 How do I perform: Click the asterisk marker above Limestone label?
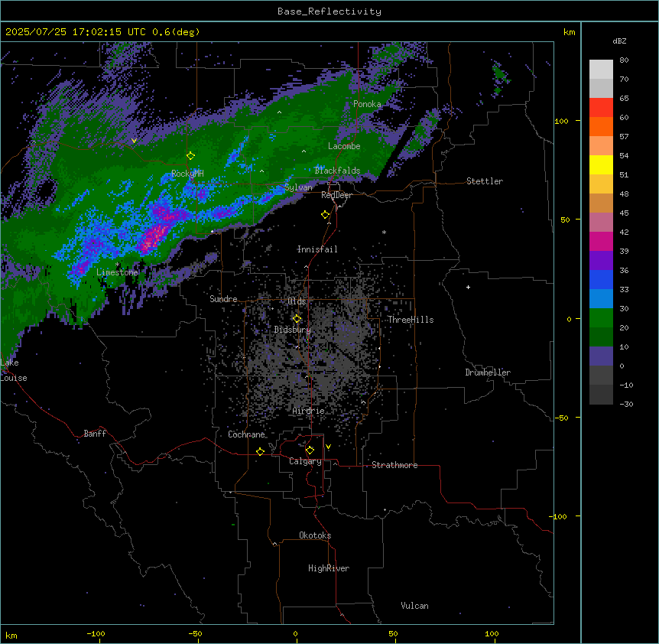tap(118, 265)
